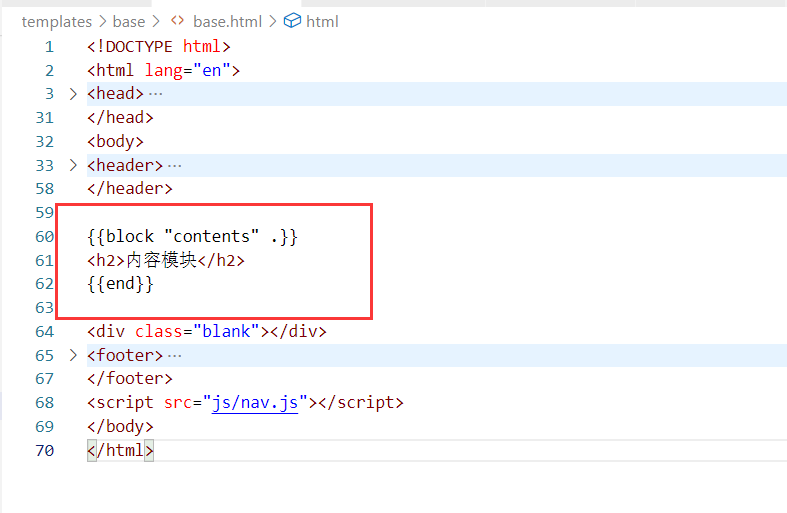Click the <body> opening tag
This screenshot has width=787, height=513.
[115, 142]
